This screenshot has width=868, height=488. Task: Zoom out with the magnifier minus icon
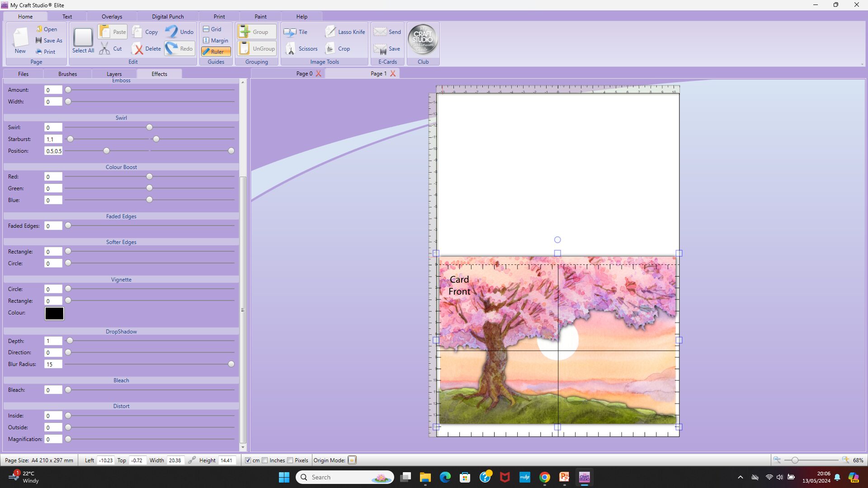point(777,460)
